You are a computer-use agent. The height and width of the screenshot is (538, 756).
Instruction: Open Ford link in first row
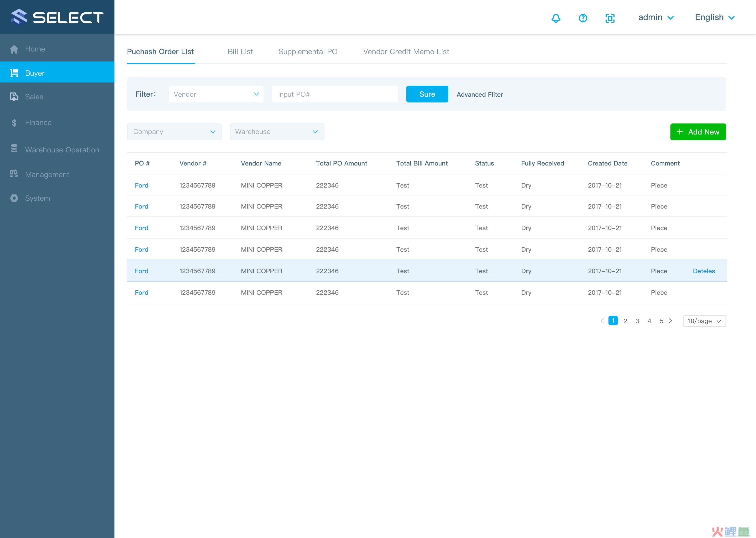141,185
